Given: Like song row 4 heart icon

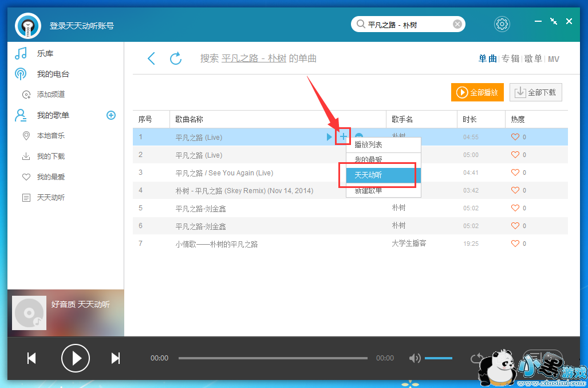Looking at the screenshot, I should 515,190.
